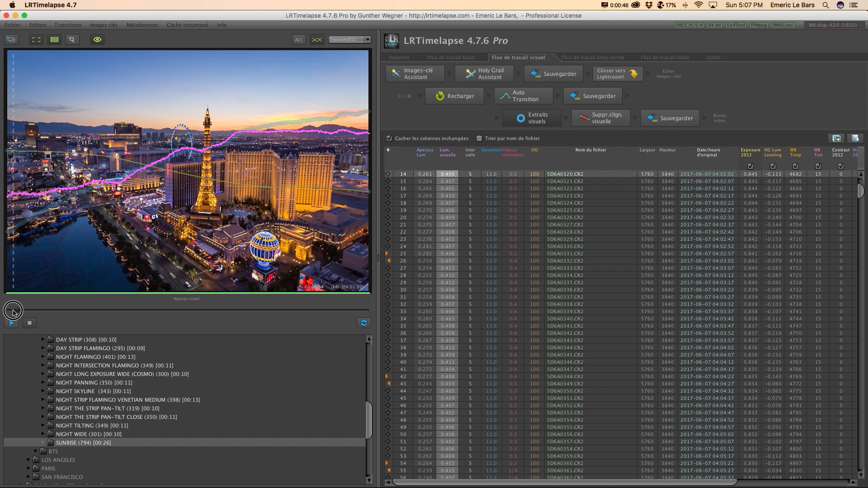Click the zoom magnifier preview icon
The height and width of the screenshot is (488, 868).
tap(71, 40)
